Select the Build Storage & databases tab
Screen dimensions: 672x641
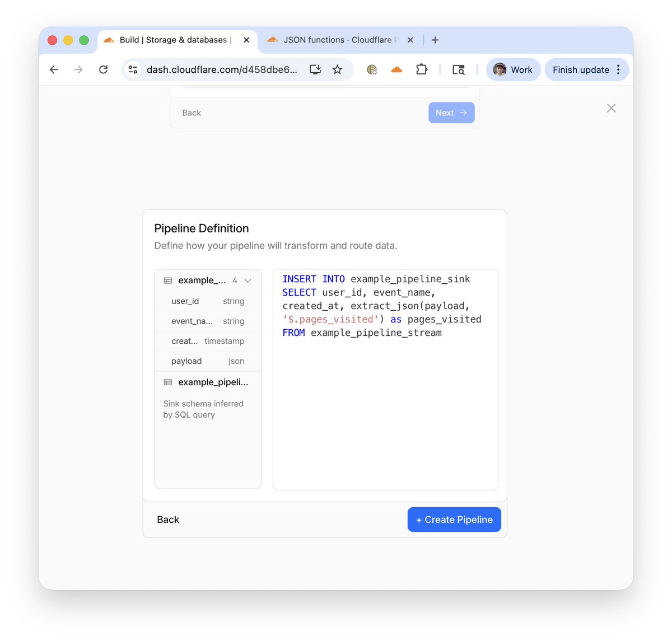click(x=174, y=40)
